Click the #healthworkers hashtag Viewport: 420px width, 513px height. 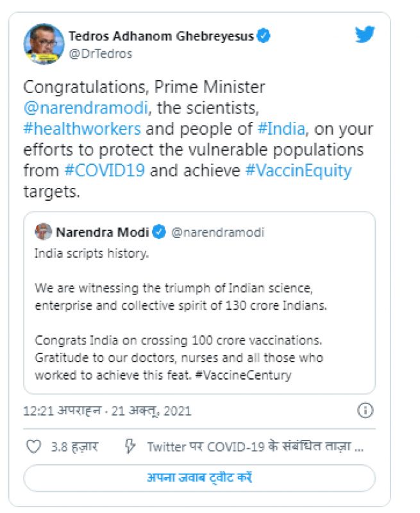pos(82,128)
